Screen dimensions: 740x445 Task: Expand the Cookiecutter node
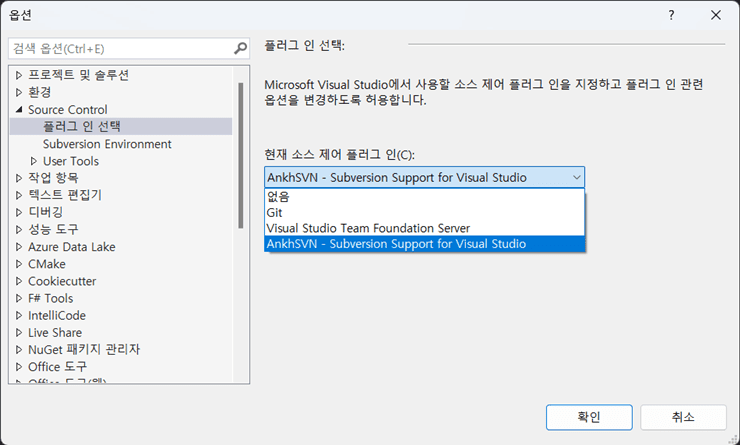tap(19, 281)
